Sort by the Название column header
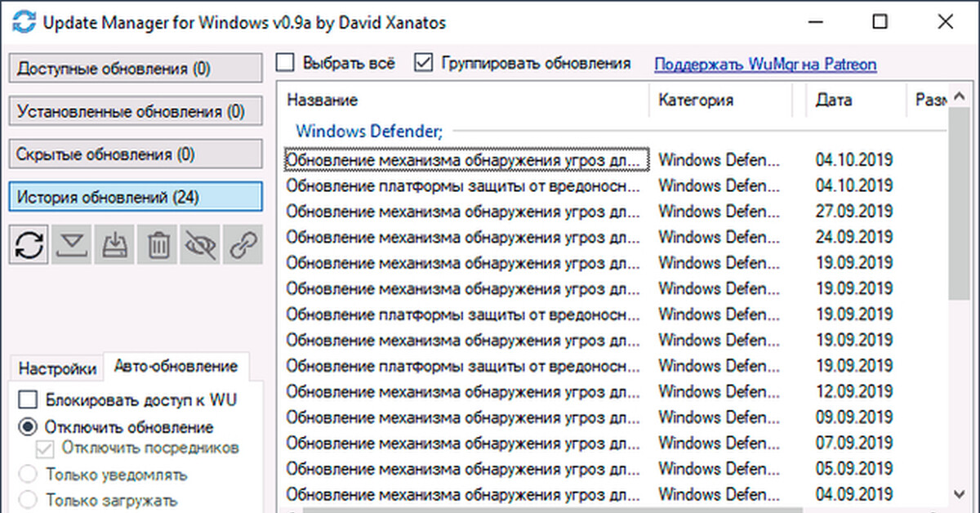 pyautogui.click(x=463, y=100)
